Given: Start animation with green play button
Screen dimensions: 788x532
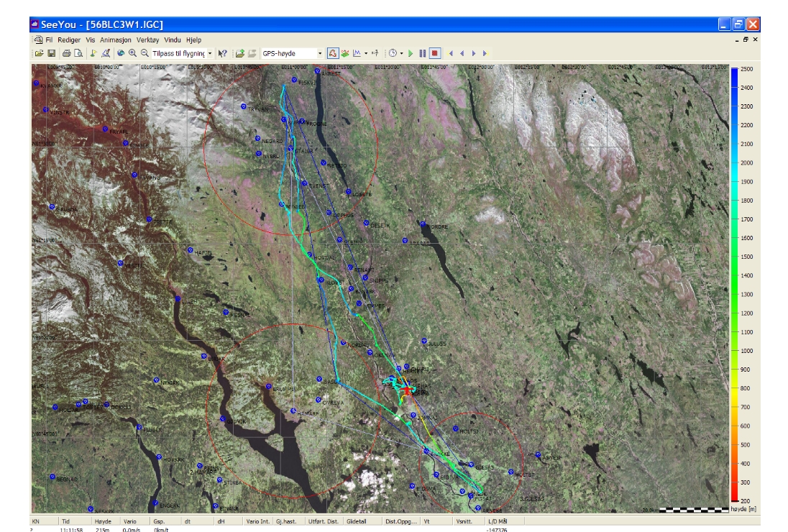Looking at the screenshot, I should click(411, 53).
